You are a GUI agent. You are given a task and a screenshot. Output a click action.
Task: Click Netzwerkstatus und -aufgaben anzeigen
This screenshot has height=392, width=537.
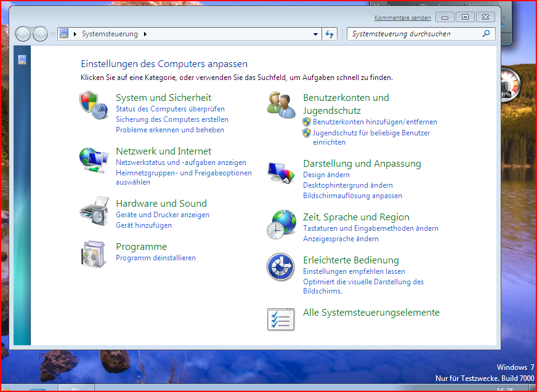pyautogui.click(x=181, y=162)
